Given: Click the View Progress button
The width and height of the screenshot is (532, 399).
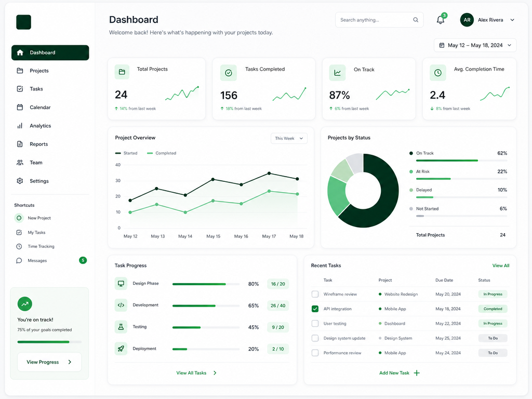Looking at the screenshot, I should pos(49,362).
